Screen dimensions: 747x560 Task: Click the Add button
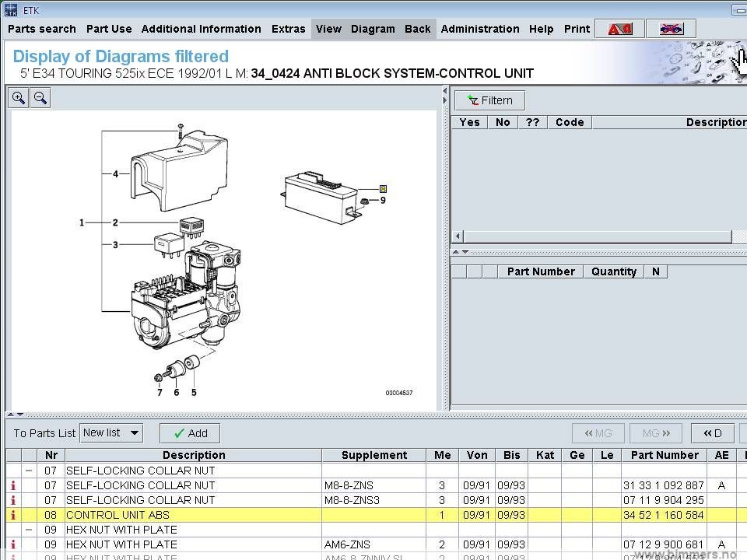[x=190, y=433]
